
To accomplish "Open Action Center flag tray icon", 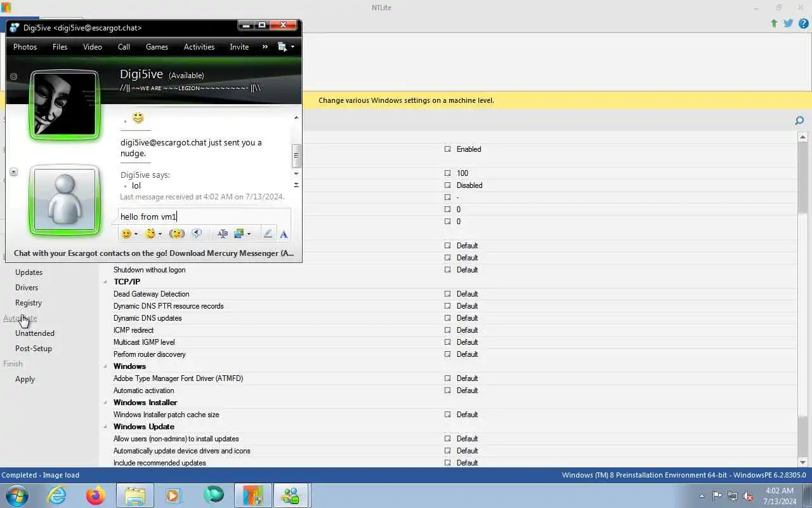I will tap(717, 496).
